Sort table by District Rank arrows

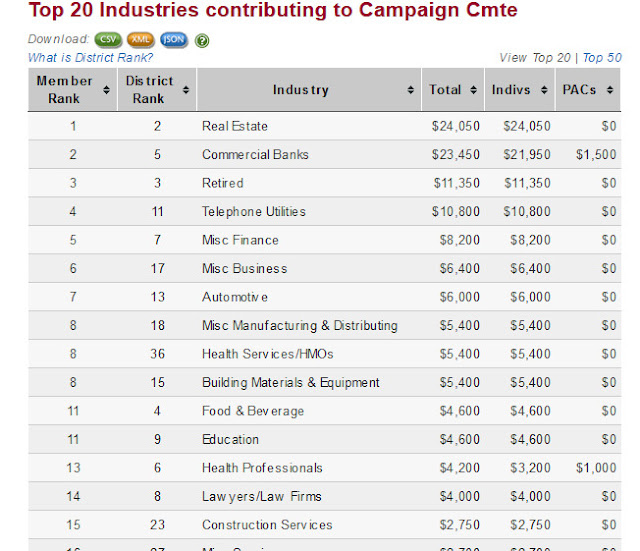188,90
